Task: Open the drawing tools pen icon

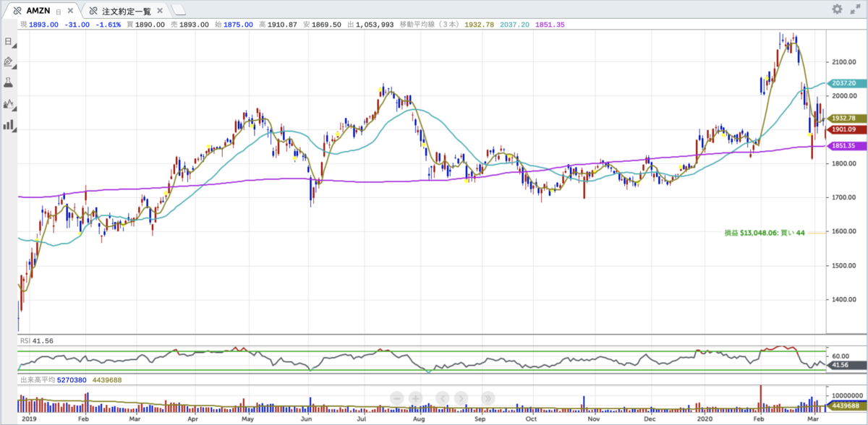Action: point(9,62)
